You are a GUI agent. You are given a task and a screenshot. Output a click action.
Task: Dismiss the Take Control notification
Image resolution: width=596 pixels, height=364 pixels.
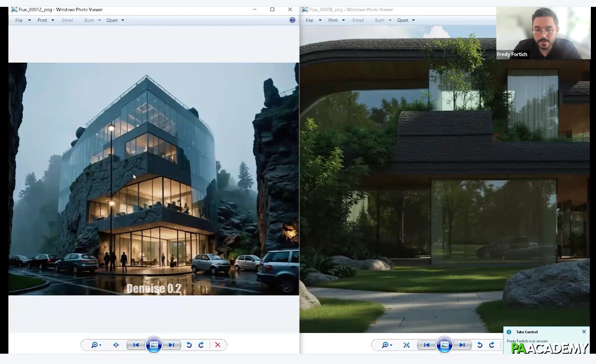point(584,331)
